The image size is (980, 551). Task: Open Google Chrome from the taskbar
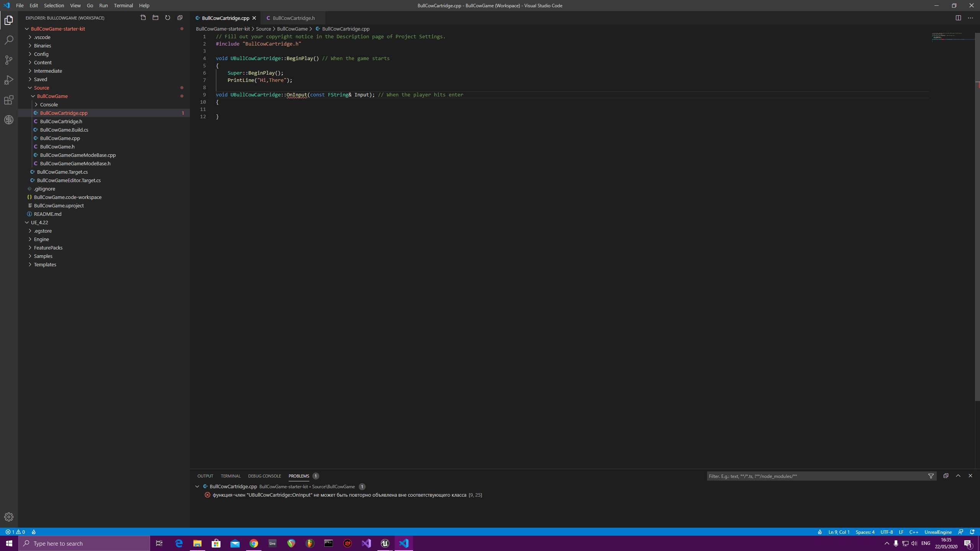tap(253, 543)
